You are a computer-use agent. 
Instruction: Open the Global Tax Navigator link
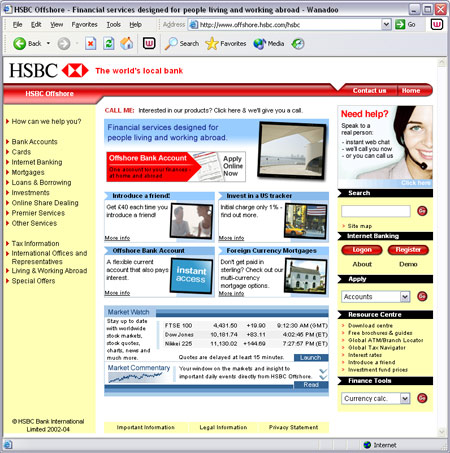pyautogui.click(x=377, y=347)
